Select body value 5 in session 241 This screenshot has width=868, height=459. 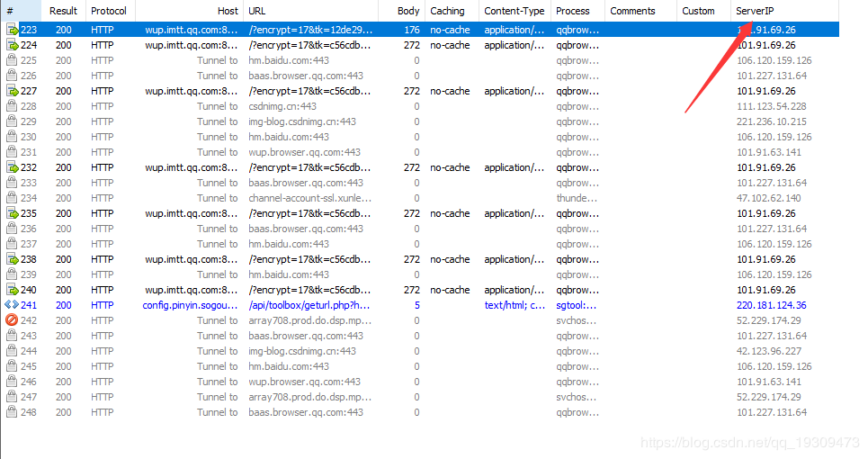[416, 305]
